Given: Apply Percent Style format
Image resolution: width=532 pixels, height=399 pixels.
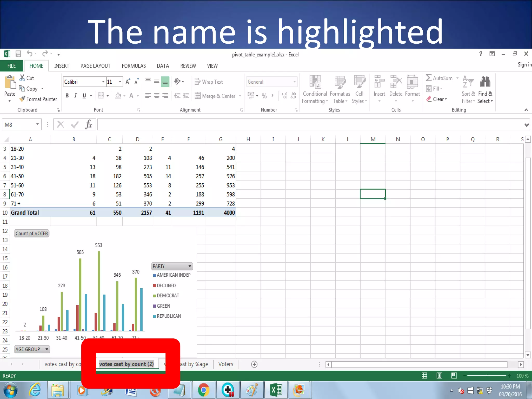Looking at the screenshot, I should (x=264, y=96).
